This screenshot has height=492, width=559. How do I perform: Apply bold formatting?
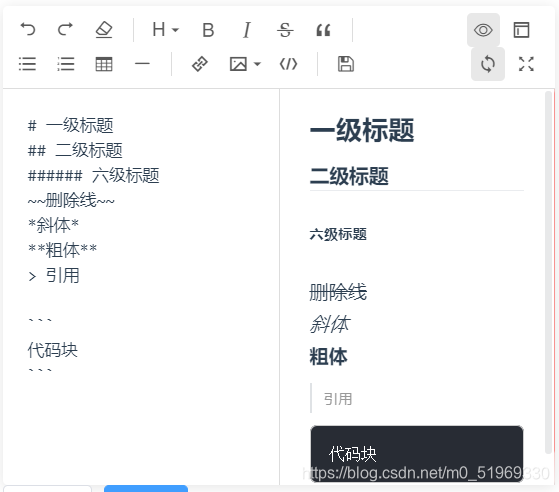pos(208,30)
